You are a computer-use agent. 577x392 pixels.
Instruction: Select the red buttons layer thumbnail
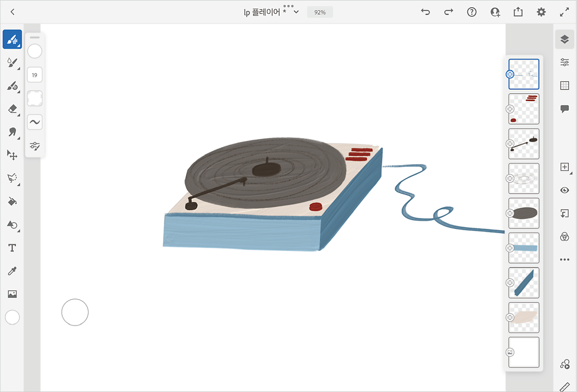(x=524, y=109)
